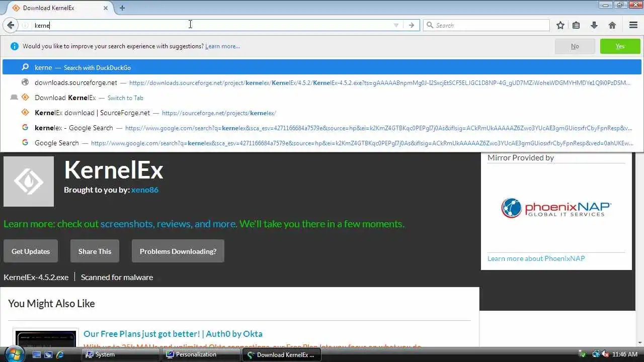The image size is (644, 362).
Task: Click the phoenixNAP mirror logo
Action: pos(556,208)
